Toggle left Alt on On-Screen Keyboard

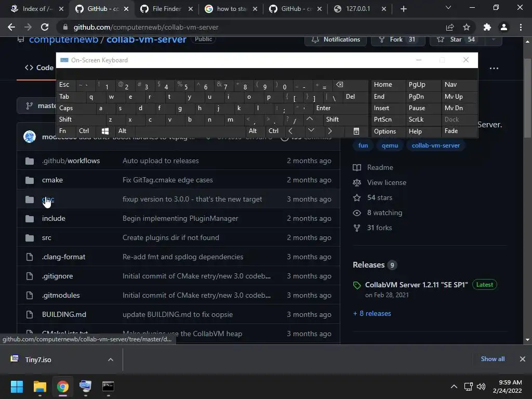point(125,131)
